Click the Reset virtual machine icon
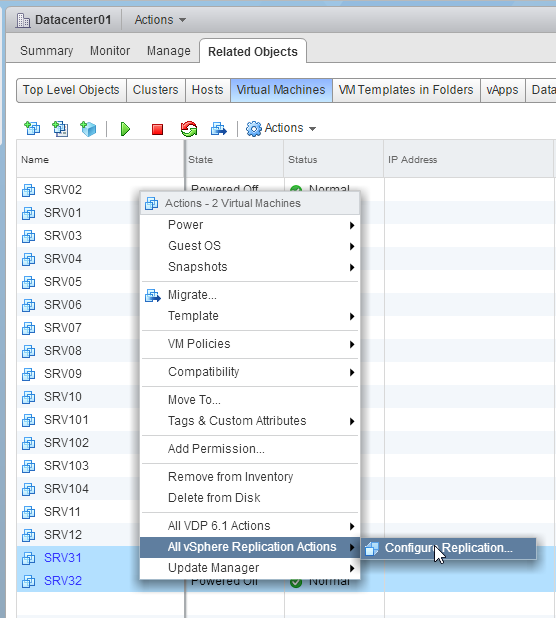This screenshot has height=618, width=556. point(189,128)
